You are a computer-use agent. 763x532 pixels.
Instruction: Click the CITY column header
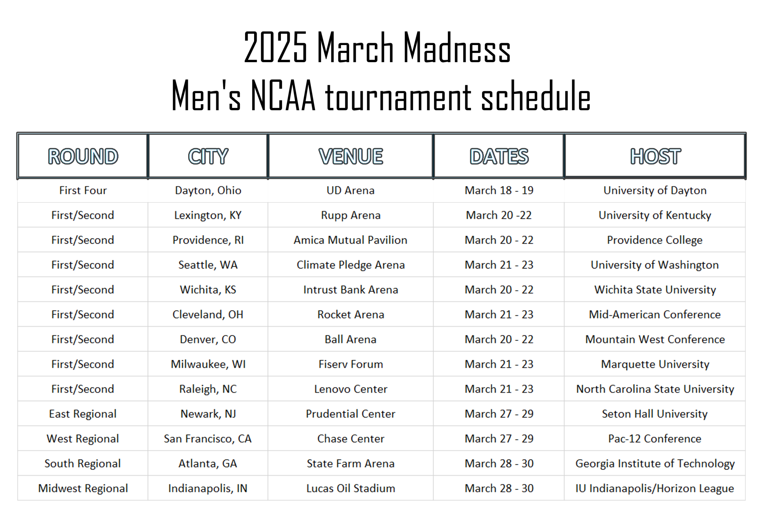click(208, 156)
